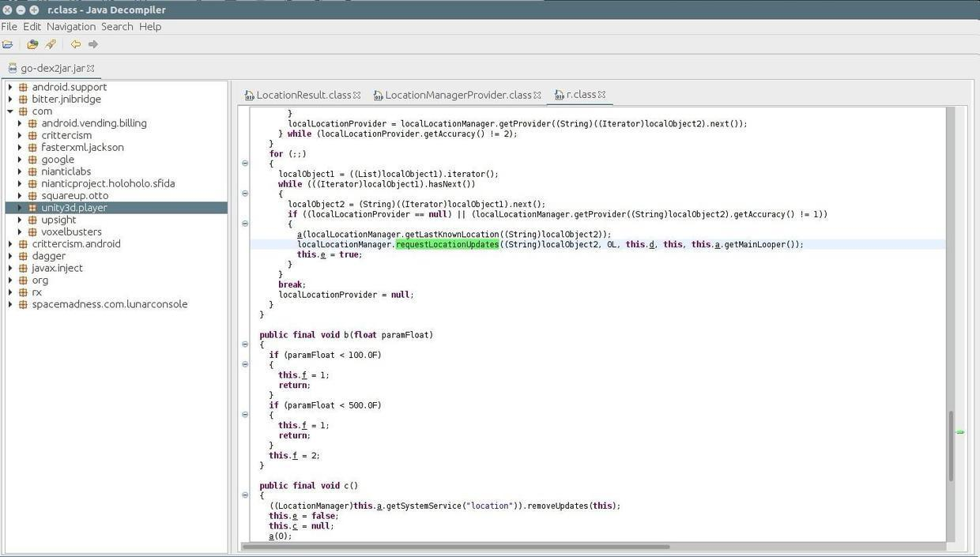
Task: Click the green marker in the overview ruler
Action: pyautogui.click(x=960, y=432)
